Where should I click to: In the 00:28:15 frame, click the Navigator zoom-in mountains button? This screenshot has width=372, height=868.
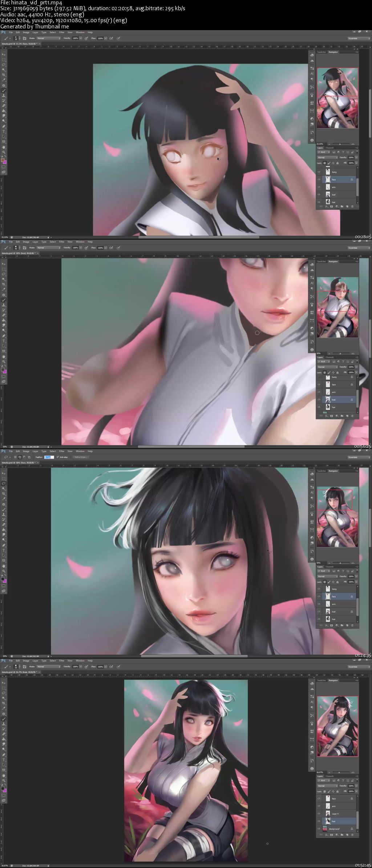pyautogui.click(x=353, y=144)
